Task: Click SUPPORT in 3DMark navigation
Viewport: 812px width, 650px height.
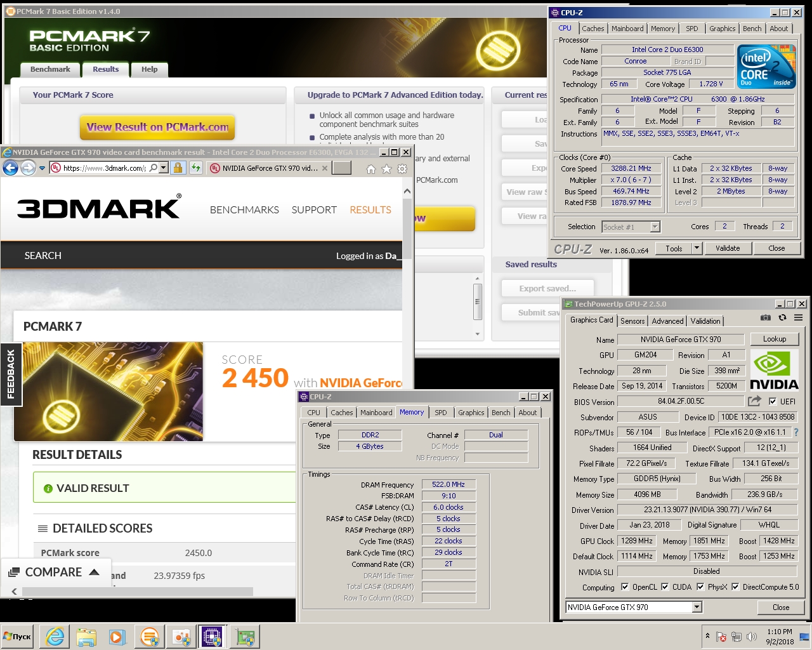Action: [x=314, y=209]
